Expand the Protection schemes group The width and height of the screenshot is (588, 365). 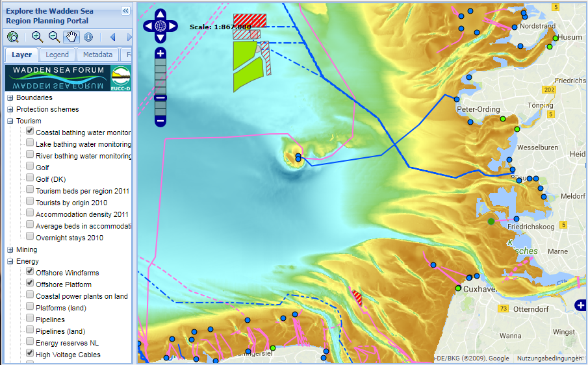pos(10,109)
